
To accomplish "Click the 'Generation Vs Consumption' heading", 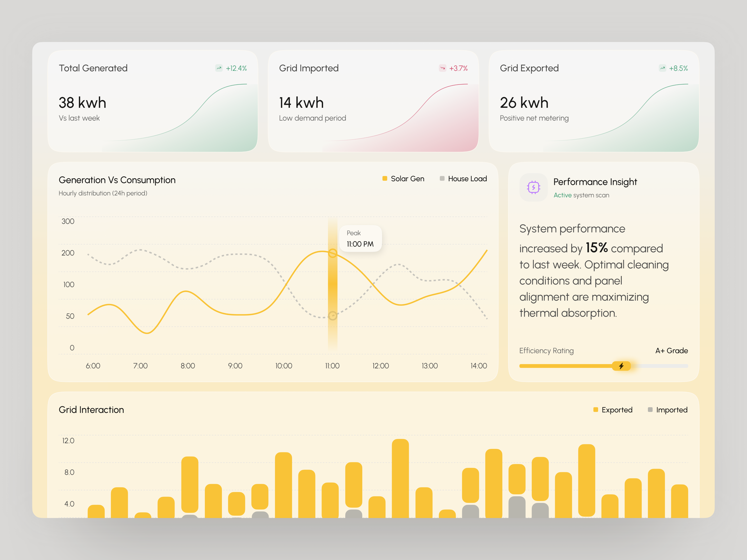I will pyautogui.click(x=117, y=180).
